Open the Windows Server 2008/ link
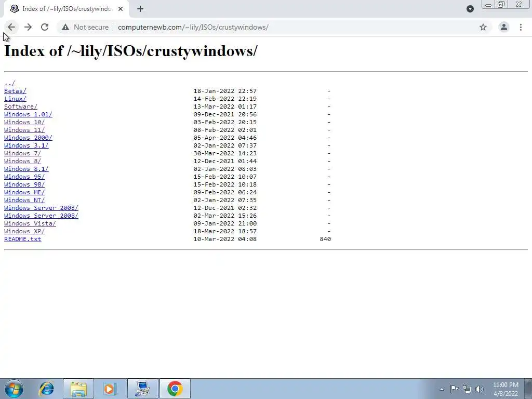Image resolution: width=532 pixels, height=399 pixels. click(41, 216)
